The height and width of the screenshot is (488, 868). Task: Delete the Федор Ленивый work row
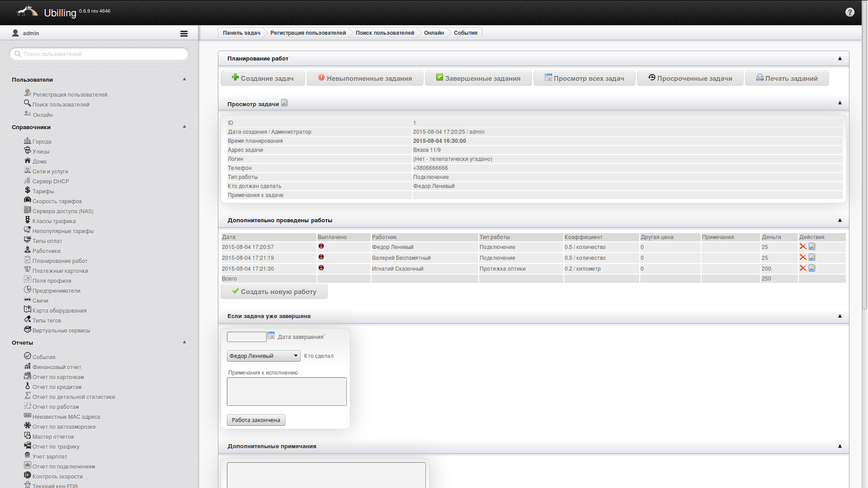tap(802, 247)
